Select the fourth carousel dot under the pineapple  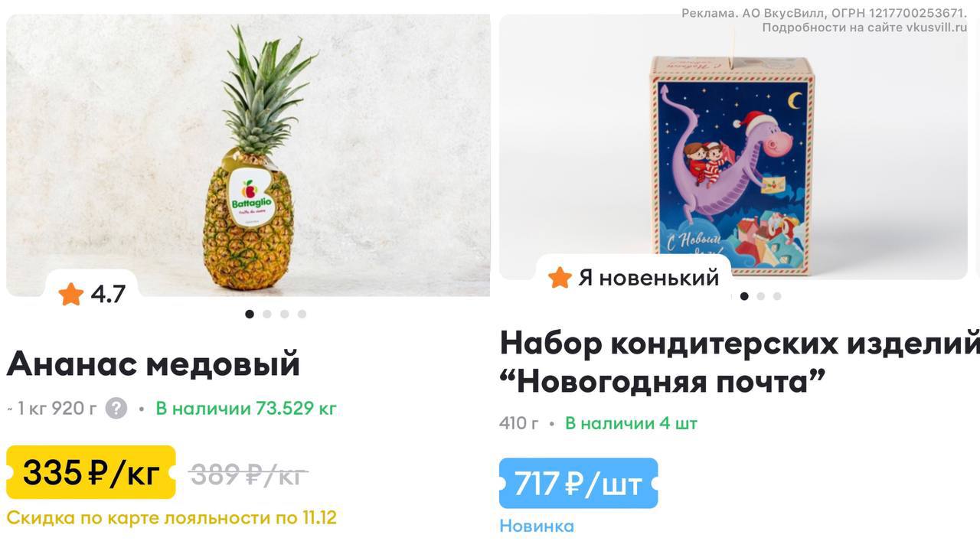pos(302,314)
